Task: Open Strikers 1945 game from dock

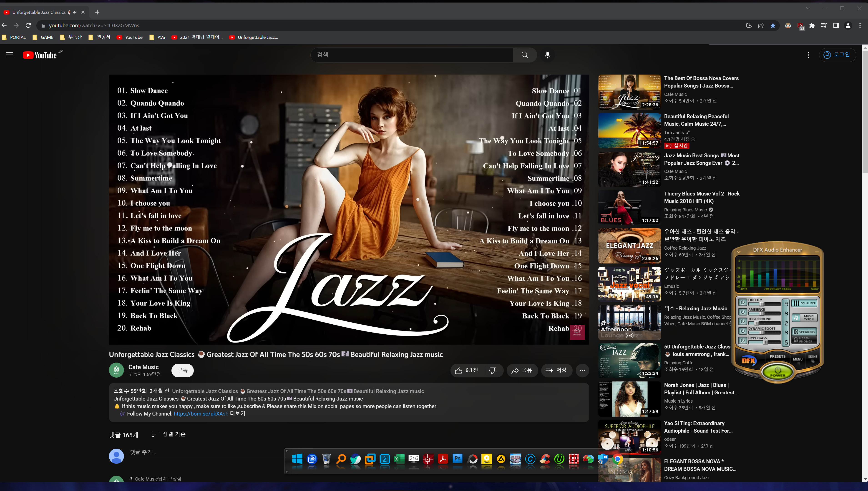Action: pos(516,459)
